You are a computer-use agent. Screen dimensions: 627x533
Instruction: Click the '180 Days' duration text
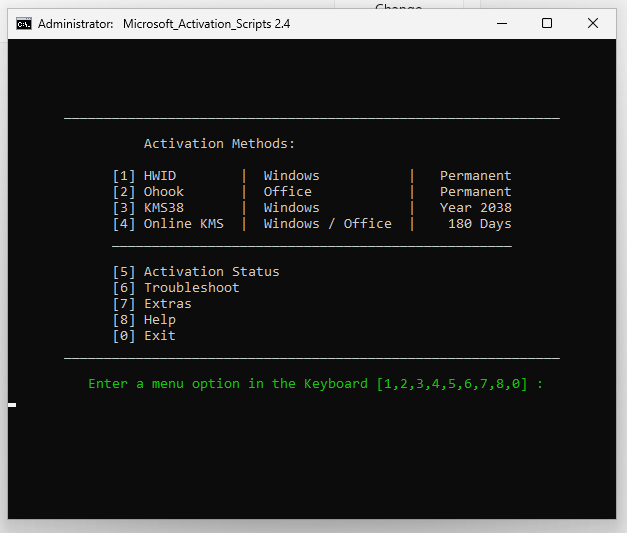pos(479,224)
